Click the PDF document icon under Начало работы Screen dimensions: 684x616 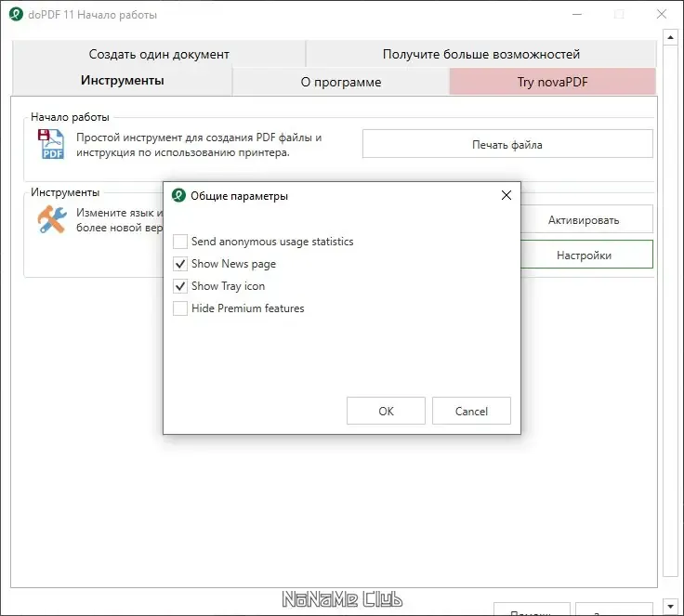[51, 144]
